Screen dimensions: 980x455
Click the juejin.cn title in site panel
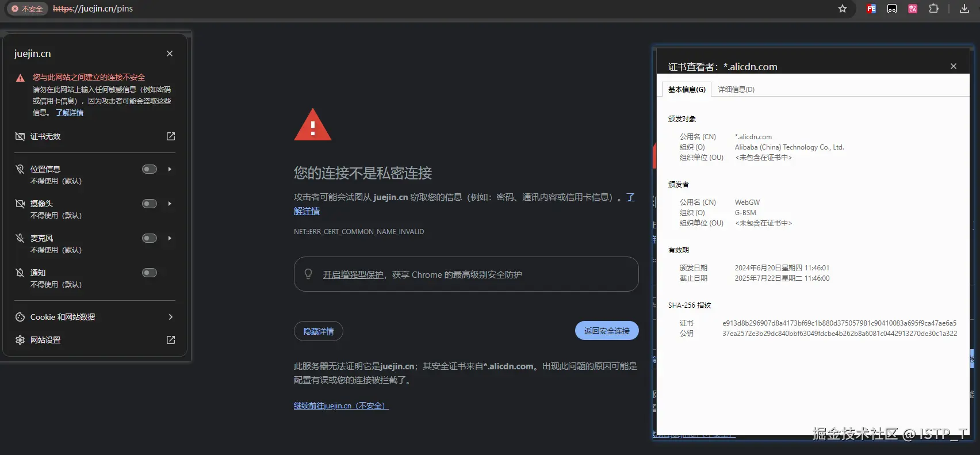pyautogui.click(x=33, y=53)
